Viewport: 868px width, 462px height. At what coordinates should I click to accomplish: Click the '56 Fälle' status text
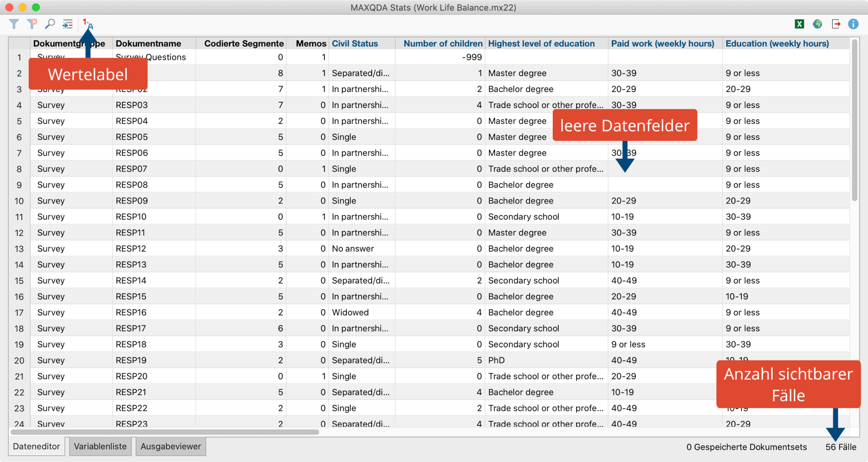(x=841, y=447)
